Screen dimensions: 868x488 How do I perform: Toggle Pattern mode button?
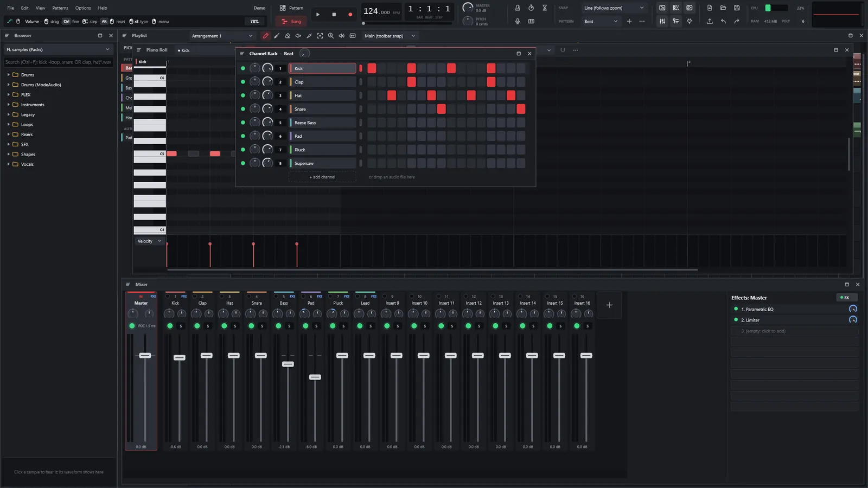[291, 8]
